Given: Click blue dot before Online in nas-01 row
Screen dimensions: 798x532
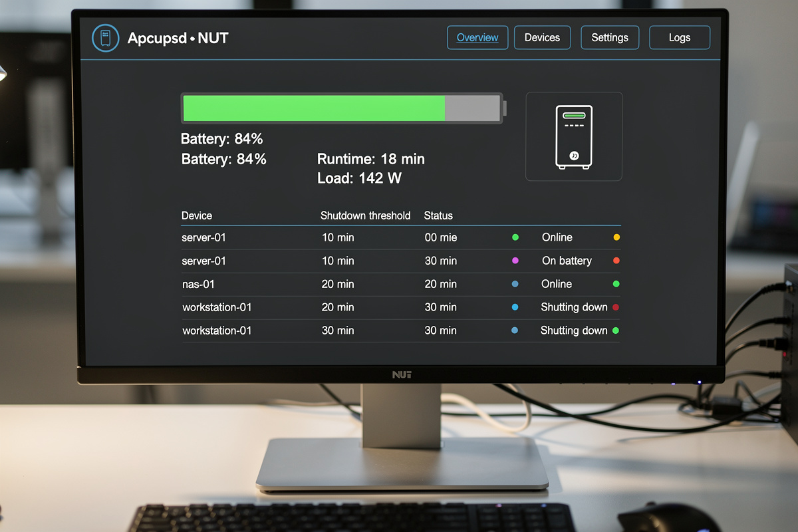Looking at the screenshot, I should [x=515, y=284].
